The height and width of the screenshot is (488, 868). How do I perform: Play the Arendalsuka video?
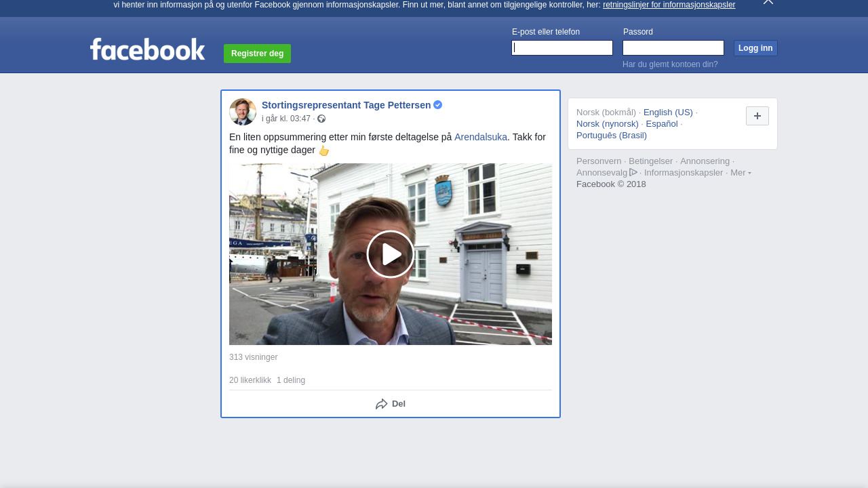coord(391,254)
